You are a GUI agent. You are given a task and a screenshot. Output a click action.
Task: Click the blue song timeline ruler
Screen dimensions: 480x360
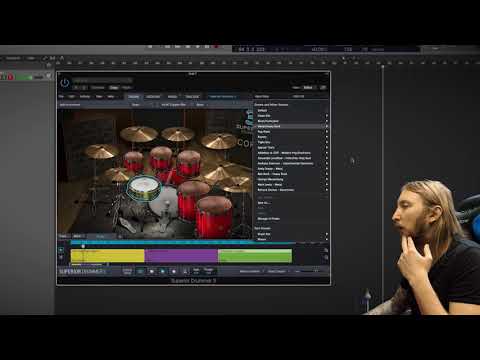pyautogui.click(x=183, y=243)
